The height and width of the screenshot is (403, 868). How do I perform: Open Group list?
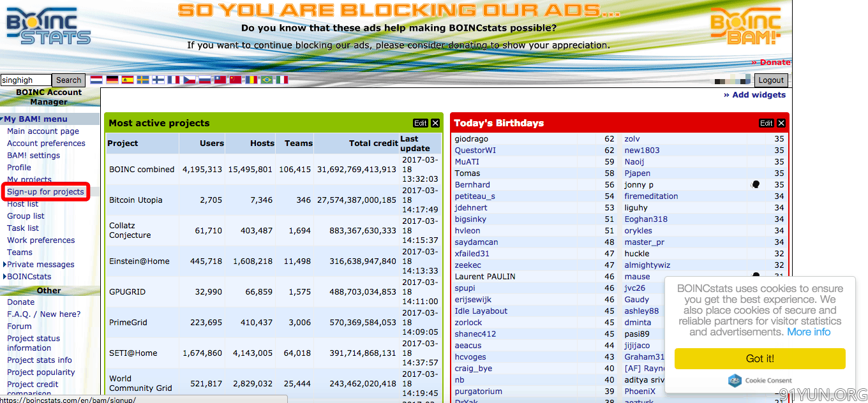26,216
